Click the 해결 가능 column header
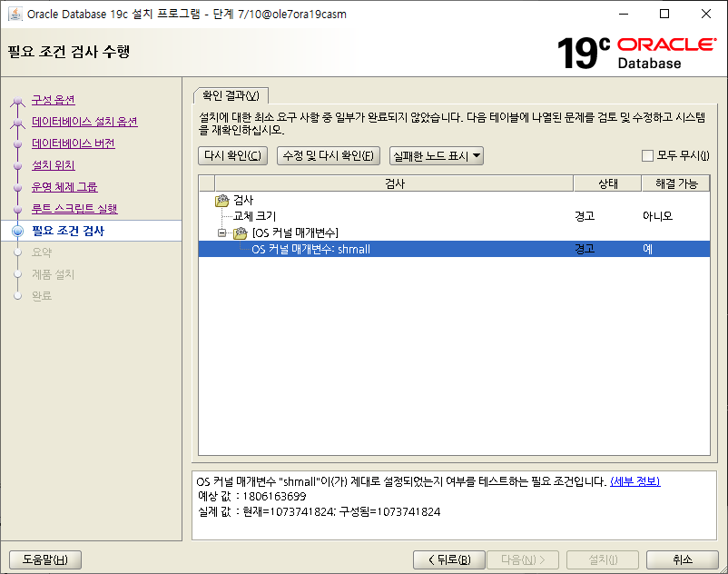728x574 pixels. (676, 183)
